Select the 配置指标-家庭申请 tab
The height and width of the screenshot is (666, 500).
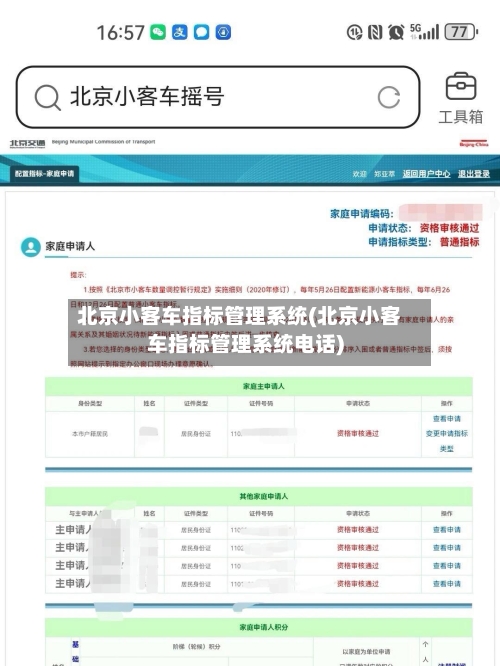point(45,174)
